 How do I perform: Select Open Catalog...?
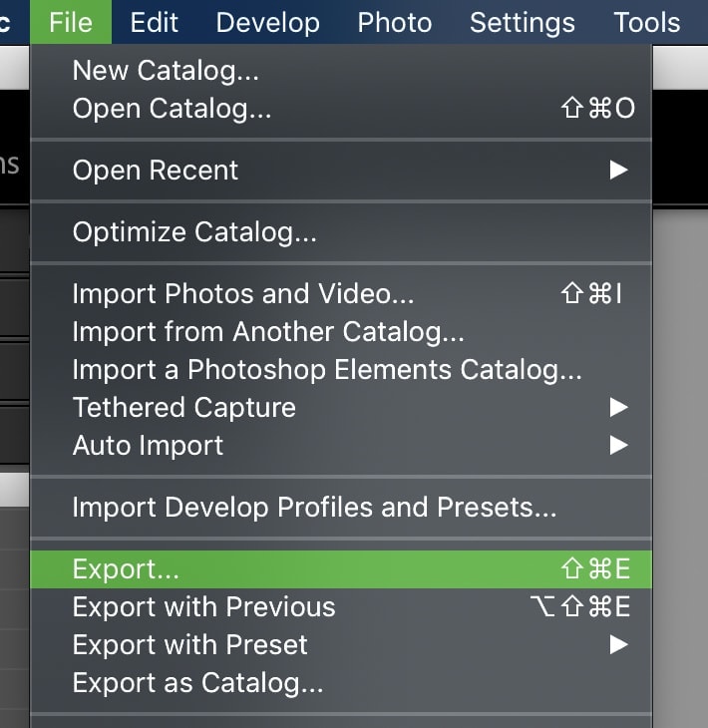pyautogui.click(x=341, y=108)
